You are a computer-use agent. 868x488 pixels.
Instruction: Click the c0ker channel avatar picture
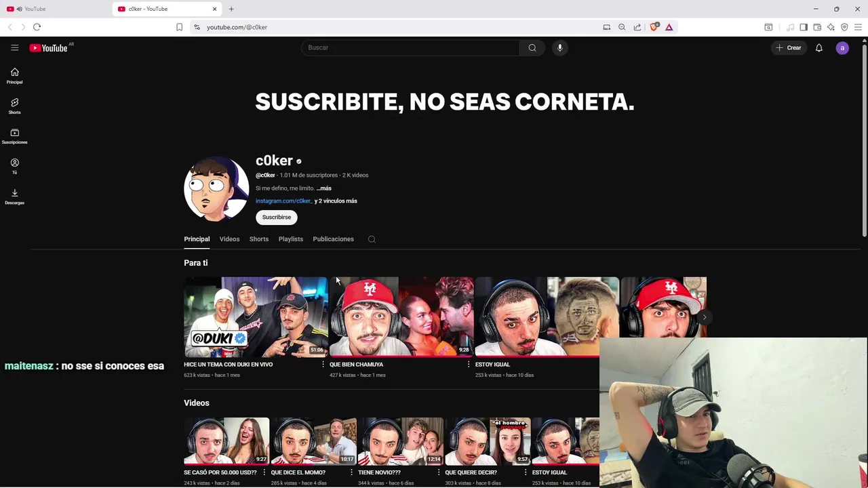point(216,189)
